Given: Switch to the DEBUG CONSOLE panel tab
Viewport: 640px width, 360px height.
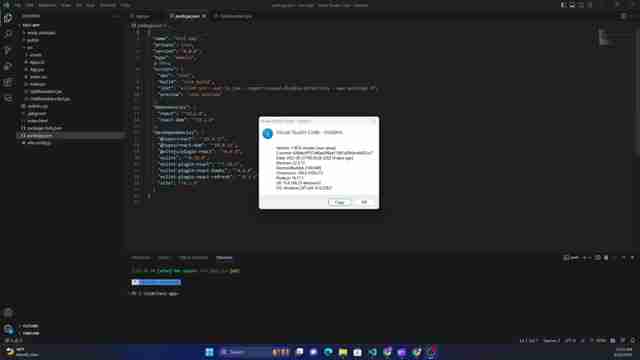Looking at the screenshot, I should tap(193, 258).
